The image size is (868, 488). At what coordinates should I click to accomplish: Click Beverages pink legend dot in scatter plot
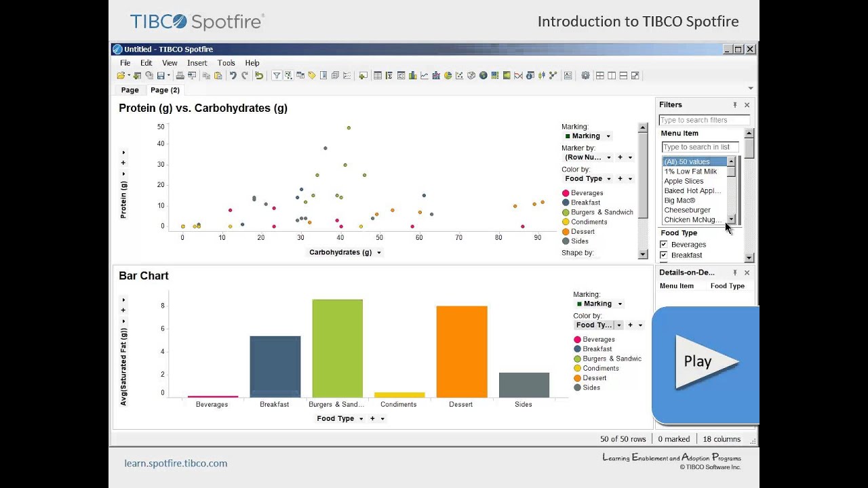[566, 193]
